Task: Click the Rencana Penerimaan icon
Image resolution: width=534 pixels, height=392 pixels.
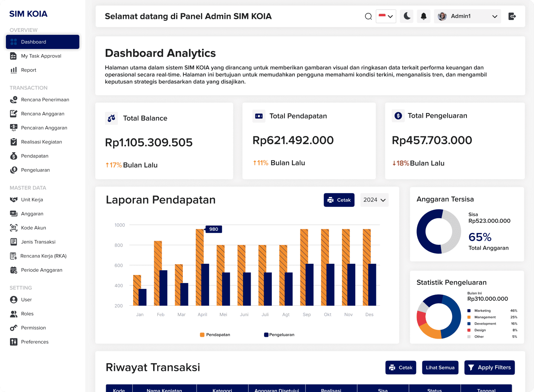Action: pyautogui.click(x=14, y=100)
